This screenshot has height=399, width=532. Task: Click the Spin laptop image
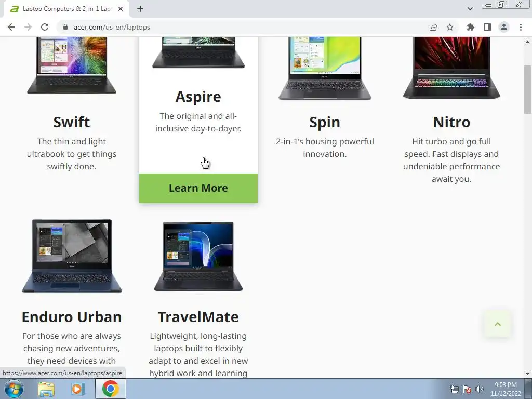(325, 68)
